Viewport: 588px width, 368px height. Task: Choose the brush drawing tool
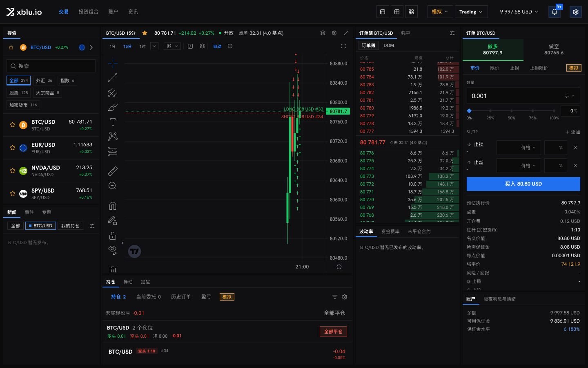click(x=113, y=108)
